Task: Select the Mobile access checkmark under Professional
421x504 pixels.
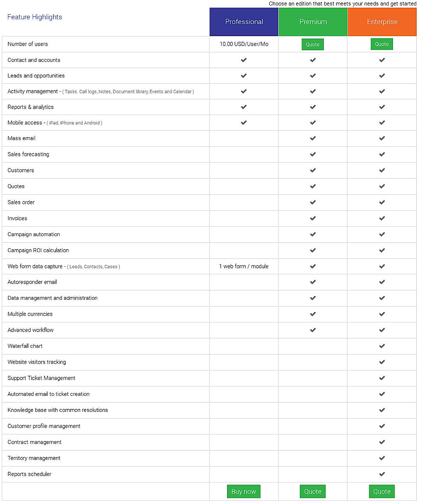Action: point(244,122)
